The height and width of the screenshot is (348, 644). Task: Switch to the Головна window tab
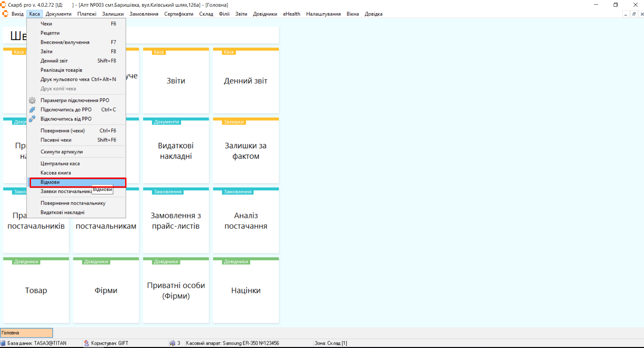point(27,333)
